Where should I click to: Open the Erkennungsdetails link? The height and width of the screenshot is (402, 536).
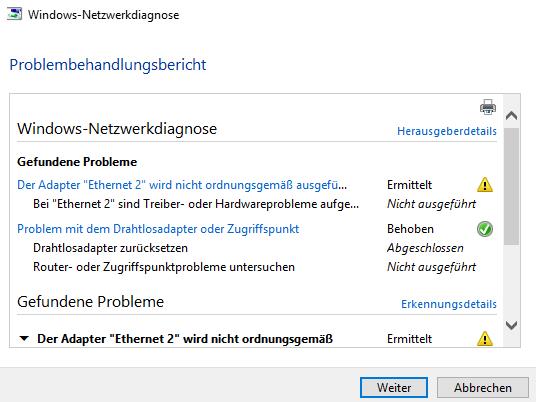tap(448, 304)
